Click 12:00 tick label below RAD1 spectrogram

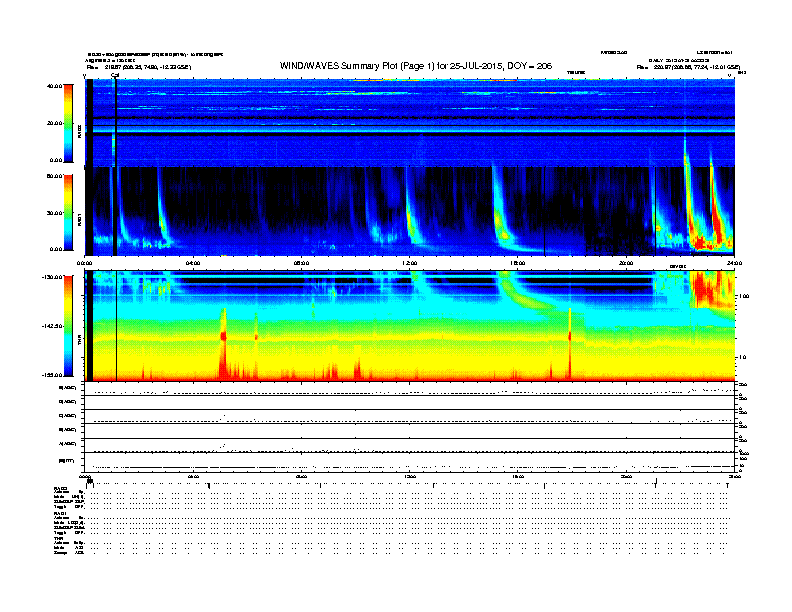pyautogui.click(x=409, y=263)
